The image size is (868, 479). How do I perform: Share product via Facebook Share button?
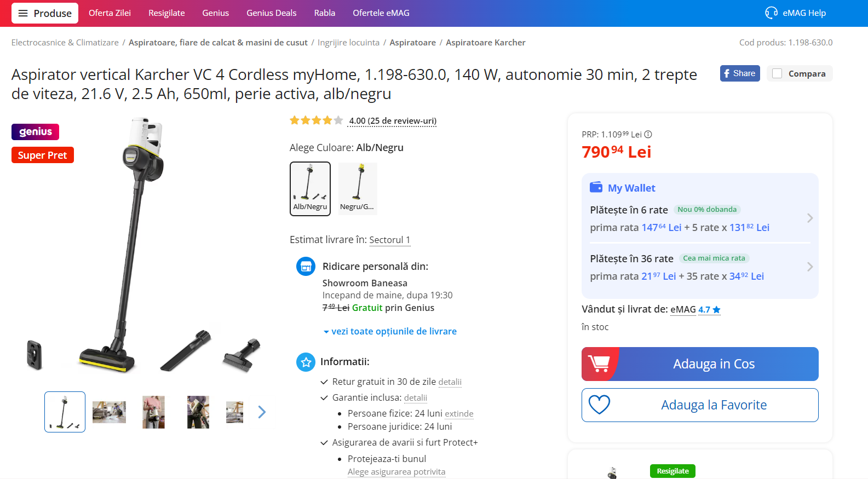pos(739,73)
